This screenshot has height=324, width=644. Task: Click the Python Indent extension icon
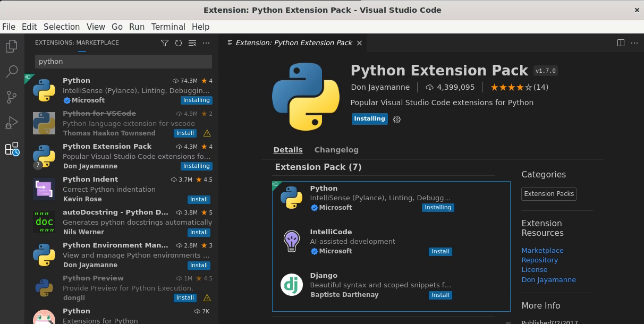coord(44,189)
